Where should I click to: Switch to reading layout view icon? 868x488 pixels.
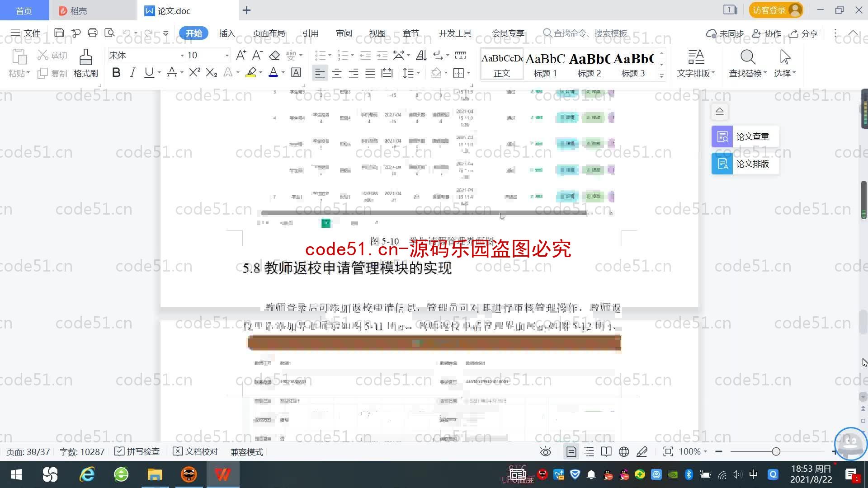tap(606, 451)
